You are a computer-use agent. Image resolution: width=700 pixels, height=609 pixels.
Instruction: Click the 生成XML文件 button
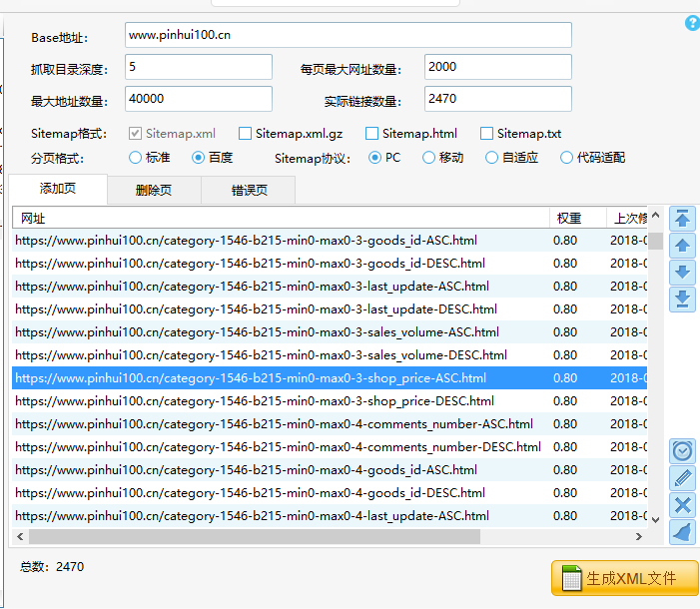click(x=625, y=578)
